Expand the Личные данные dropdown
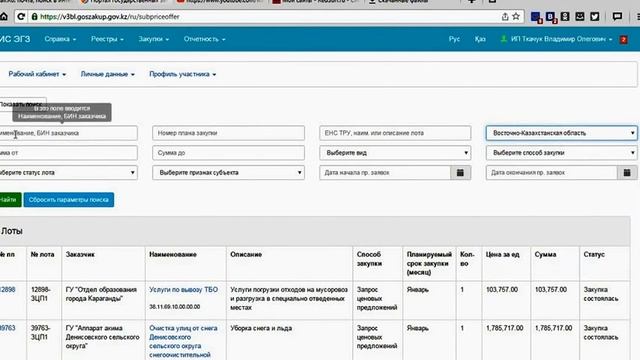Screen dimensions: 640x360 107,74
